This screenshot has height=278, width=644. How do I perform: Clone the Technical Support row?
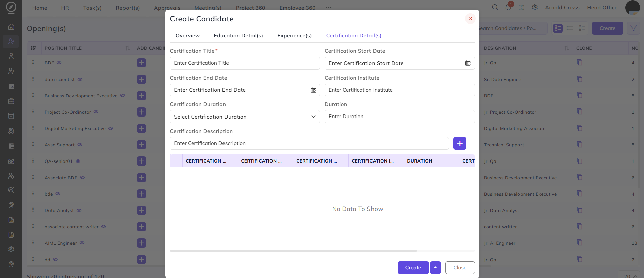click(580, 144)
